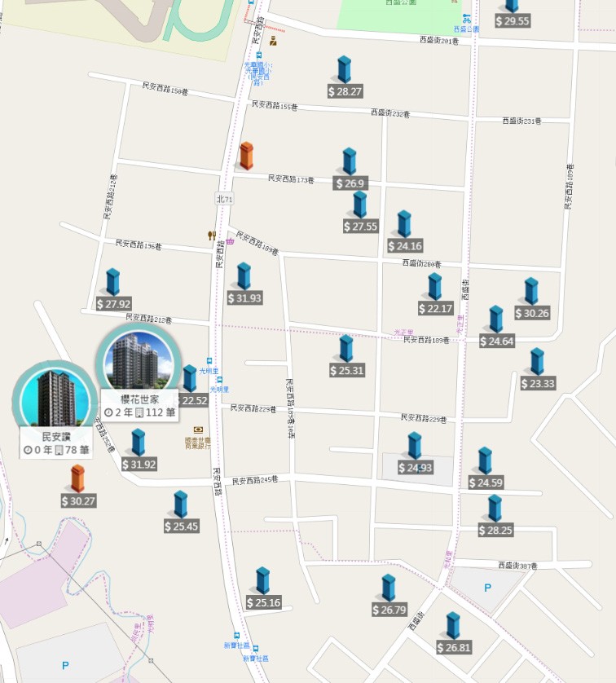Open the blue marker priced $ 31.93

tap(244, 276)
